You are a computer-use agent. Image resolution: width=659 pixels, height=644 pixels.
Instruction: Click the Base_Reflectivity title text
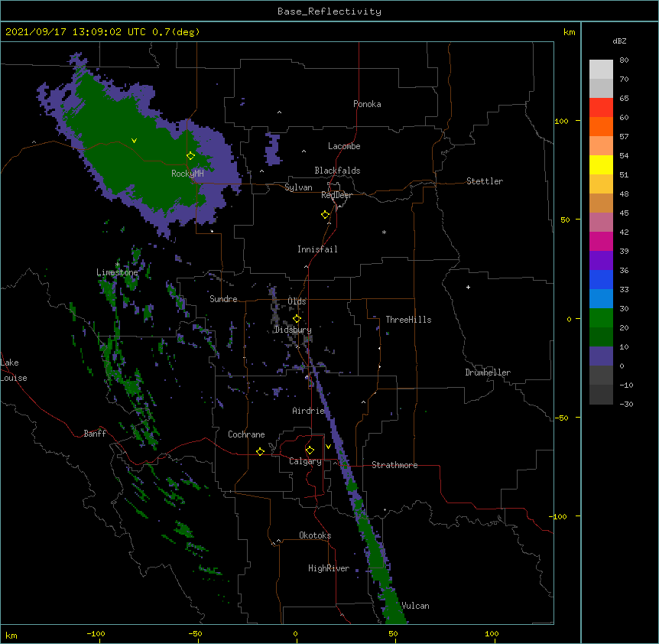tap(329, 11)
